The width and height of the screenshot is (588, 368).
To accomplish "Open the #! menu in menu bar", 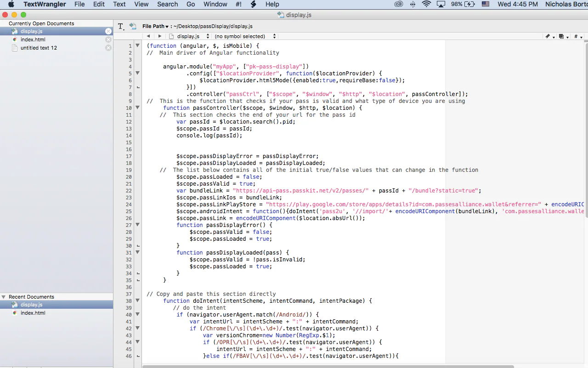I will pos(238,4).
